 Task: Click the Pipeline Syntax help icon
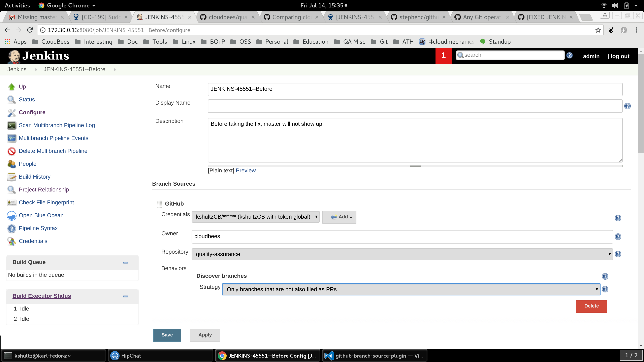(x=11, y=228)
